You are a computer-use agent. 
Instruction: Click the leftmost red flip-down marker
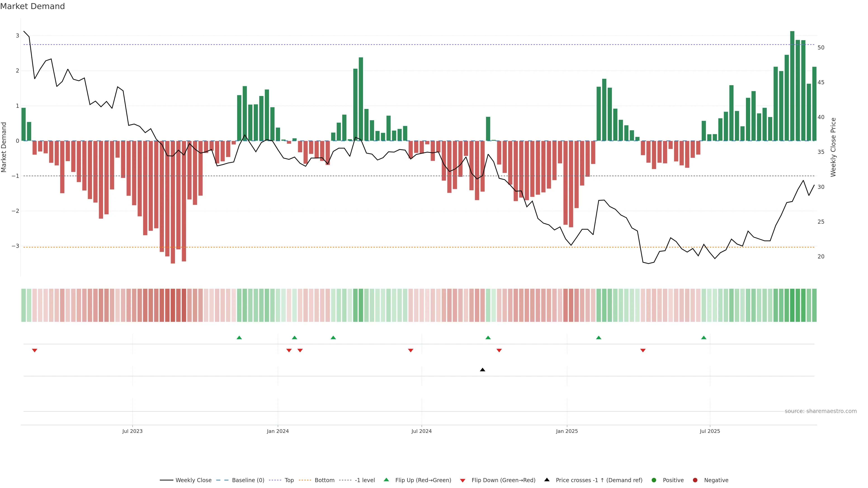pyautogui.click(x=34, y=351)
